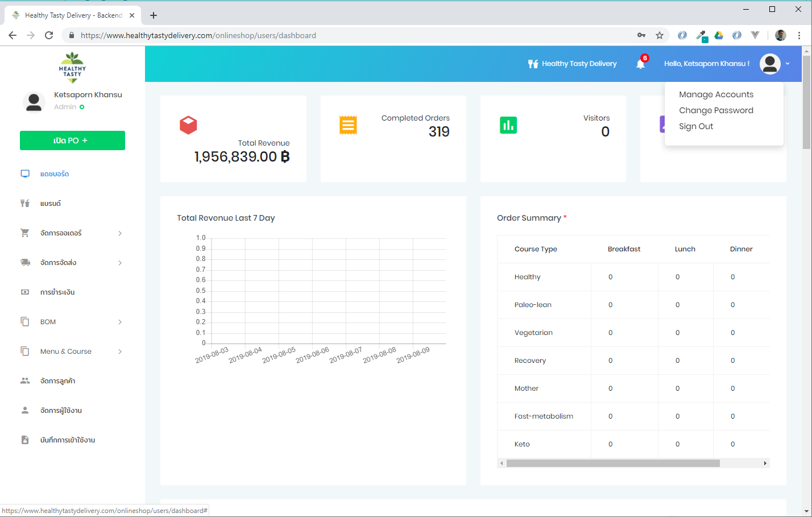Expand the จัดการจัดส่ง submenu chevron
812x517 pixels.
[120, 263]
